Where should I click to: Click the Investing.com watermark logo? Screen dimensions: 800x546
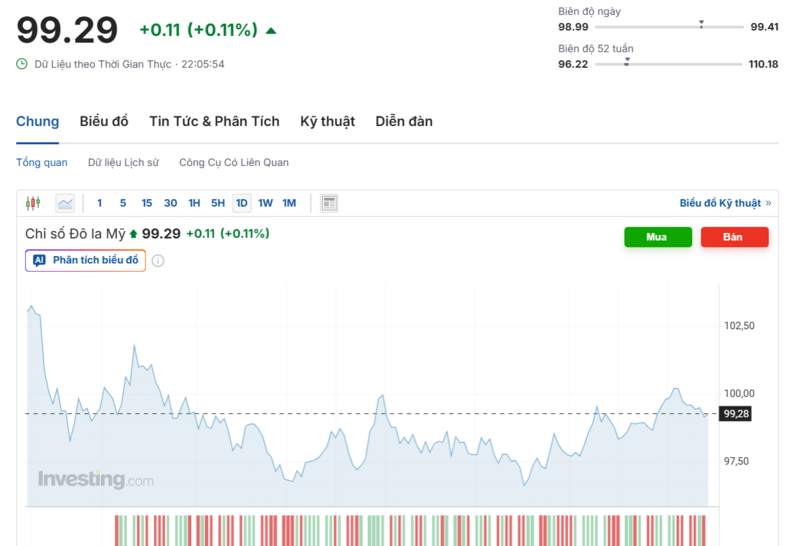[96, 480]
